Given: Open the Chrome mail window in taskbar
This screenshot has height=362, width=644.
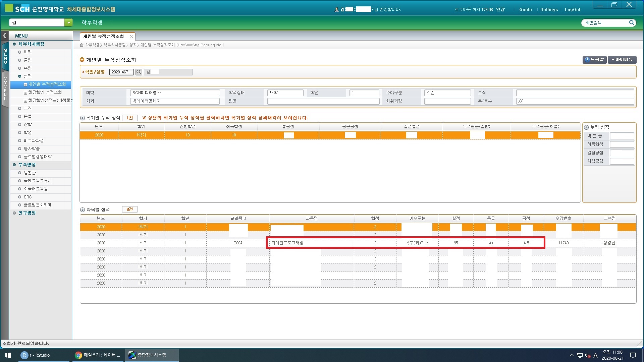Looking at the screenshot, I should click(x=98, y=355).
